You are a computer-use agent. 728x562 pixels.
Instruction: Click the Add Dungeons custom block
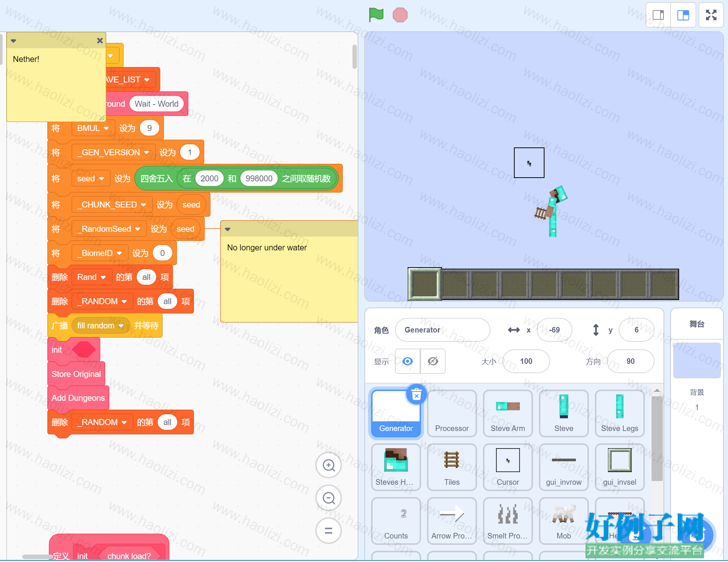point(78,398)
